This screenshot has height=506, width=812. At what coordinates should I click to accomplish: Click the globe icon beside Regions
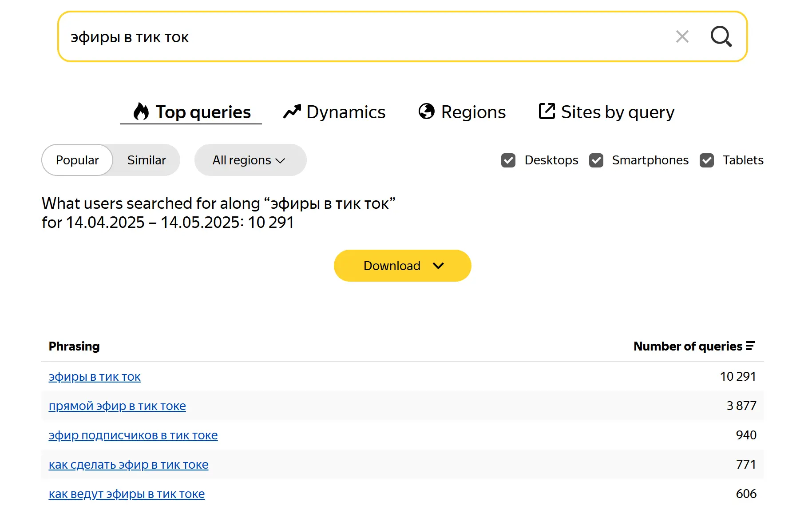[427, 111]
